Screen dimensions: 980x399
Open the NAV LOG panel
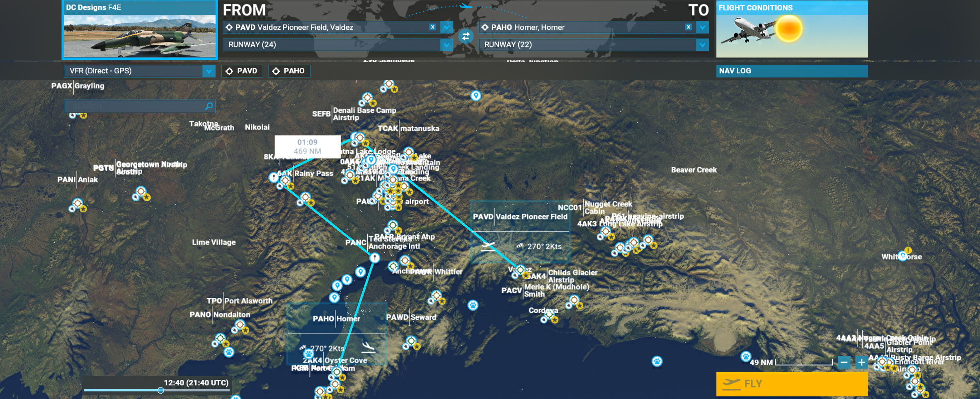(792, 71)
